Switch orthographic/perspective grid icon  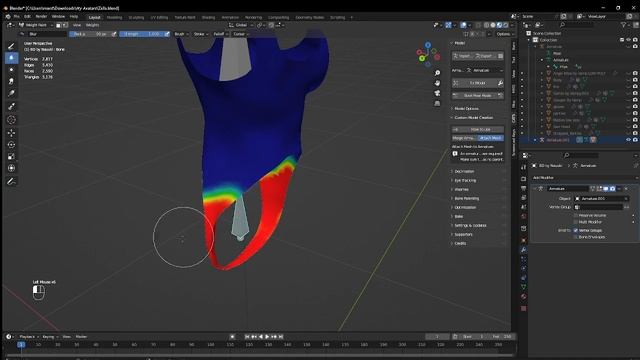coord(437,103)
